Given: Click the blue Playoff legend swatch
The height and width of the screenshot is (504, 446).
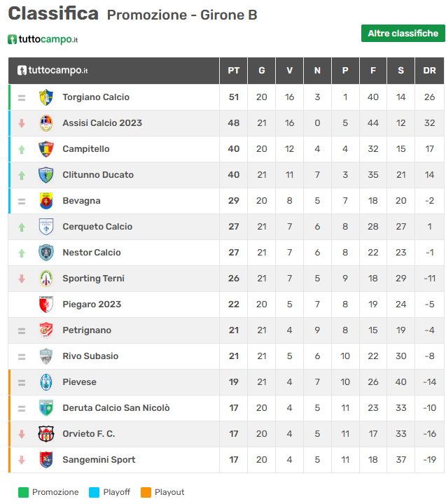Looking at the screenshot, I should pos(95,492).
